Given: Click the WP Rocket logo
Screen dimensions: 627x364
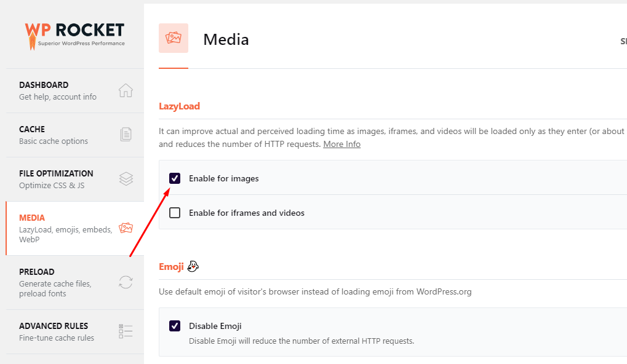Looking at the screenshot, I should tap(74, 35).
